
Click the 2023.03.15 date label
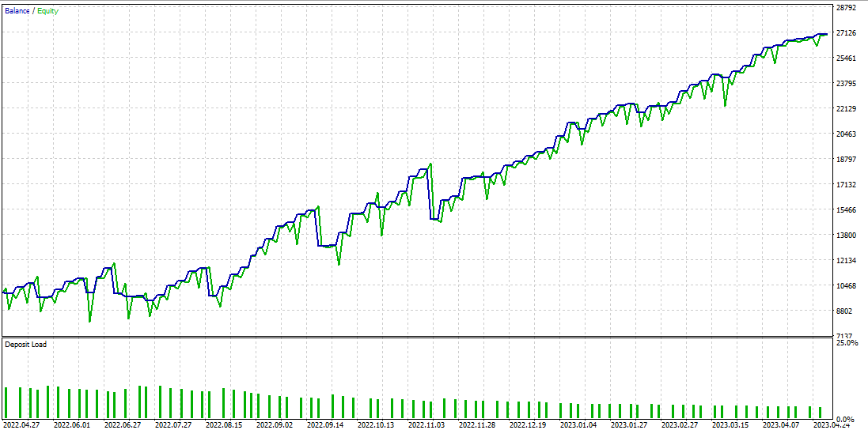(x=730, y=425)
